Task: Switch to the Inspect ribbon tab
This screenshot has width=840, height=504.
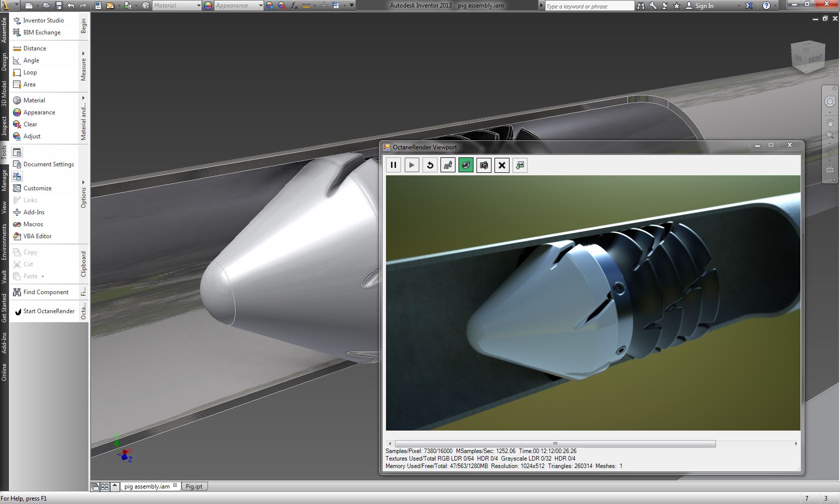Action: coord(4,126)
